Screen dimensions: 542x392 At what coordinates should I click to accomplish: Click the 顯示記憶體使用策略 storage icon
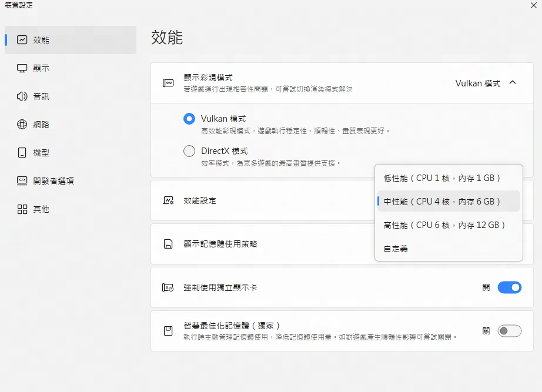click(x=168, y=244)
